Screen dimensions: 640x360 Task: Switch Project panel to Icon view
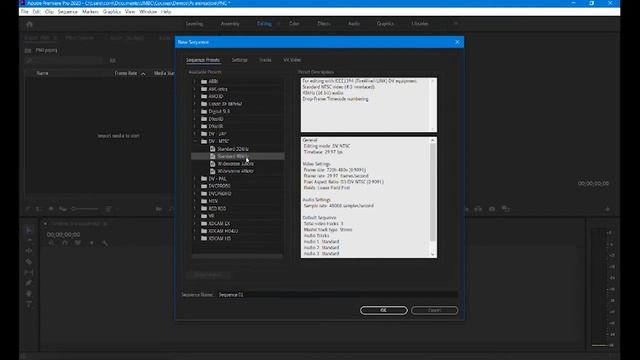pyautogui.click(x=51, y=209)
